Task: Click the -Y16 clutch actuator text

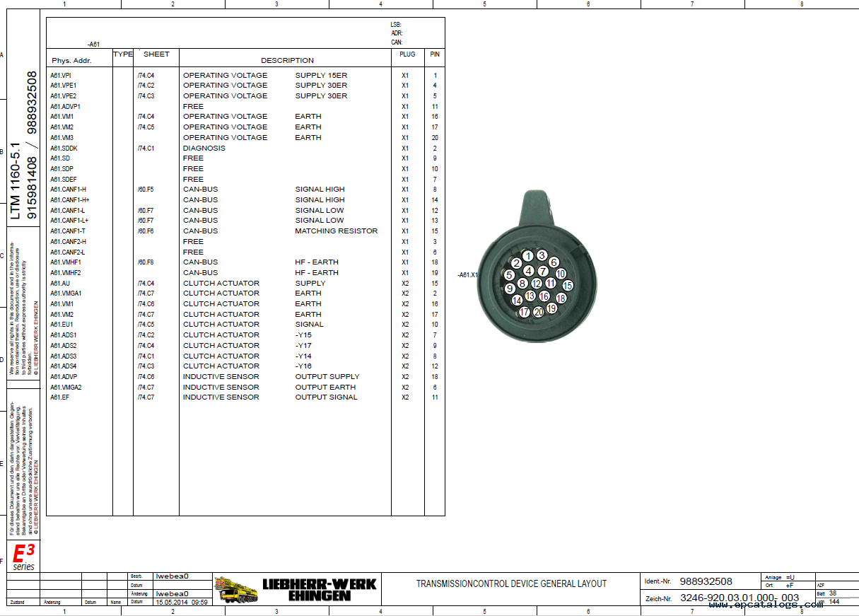Action: (303, 366)
